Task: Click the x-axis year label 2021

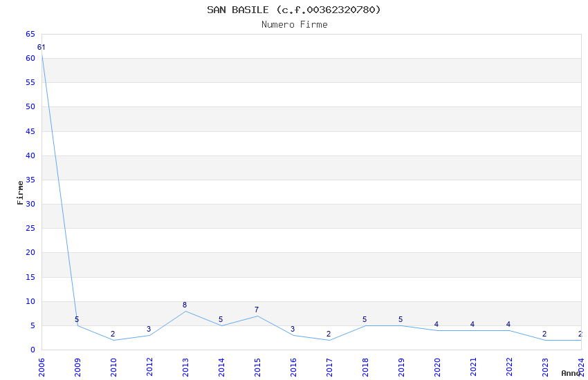Action: [x=474, y=368]
